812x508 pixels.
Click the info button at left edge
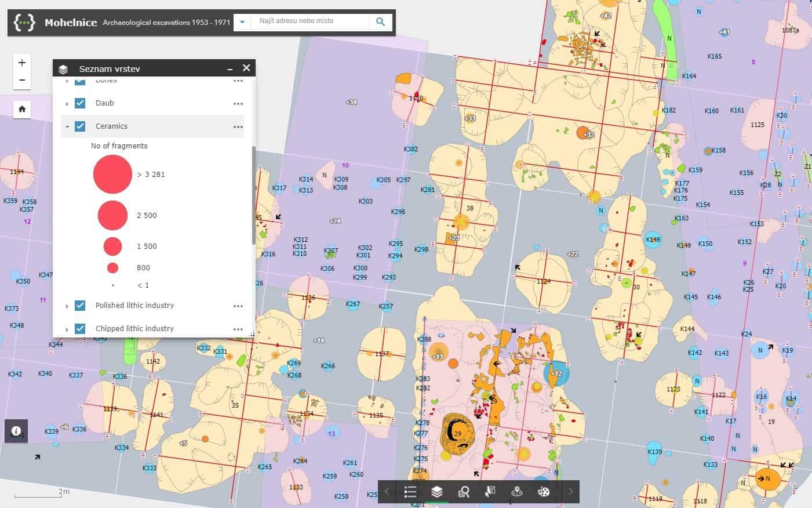point(16,431)
